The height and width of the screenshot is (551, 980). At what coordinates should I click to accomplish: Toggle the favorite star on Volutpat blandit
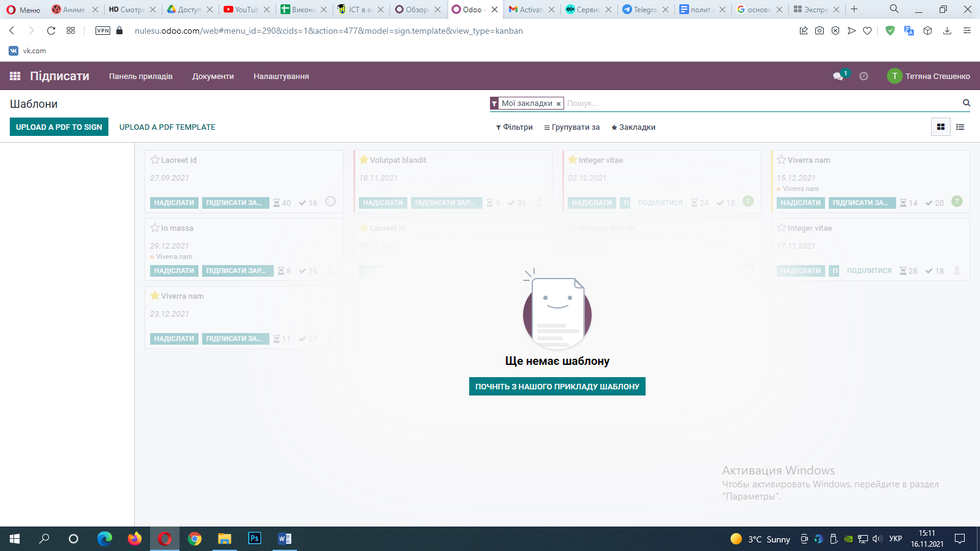click(x=364, y=160)
